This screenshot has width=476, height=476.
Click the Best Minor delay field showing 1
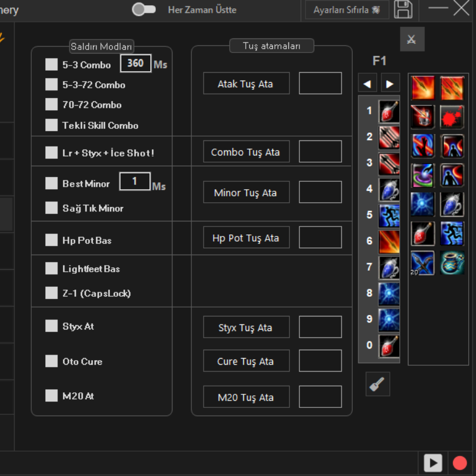[x=135, y=181]
